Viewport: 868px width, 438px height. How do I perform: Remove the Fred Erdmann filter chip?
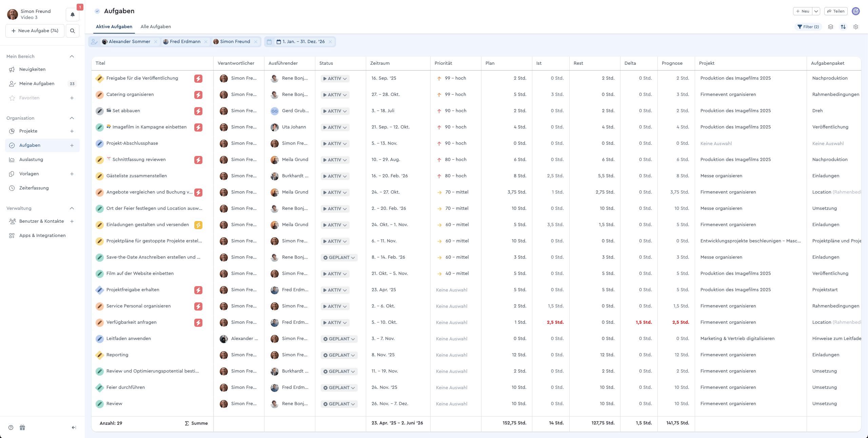[206, 42]
